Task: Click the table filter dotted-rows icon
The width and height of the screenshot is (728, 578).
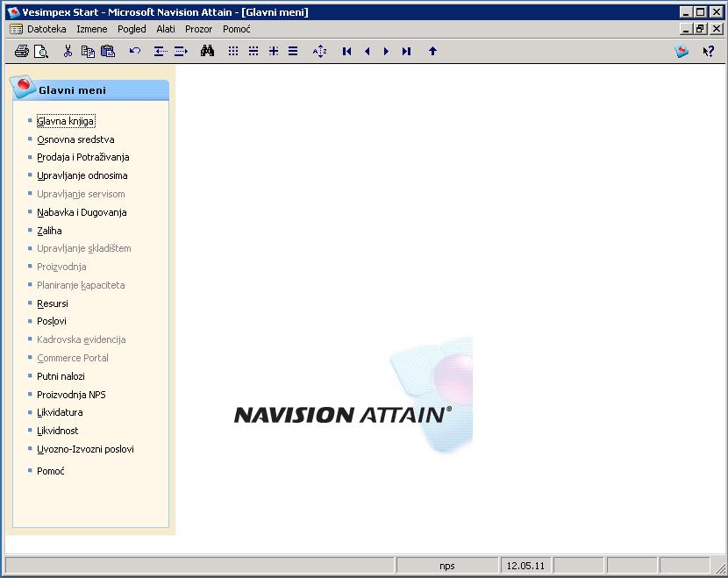Action: tap(253, 51)
